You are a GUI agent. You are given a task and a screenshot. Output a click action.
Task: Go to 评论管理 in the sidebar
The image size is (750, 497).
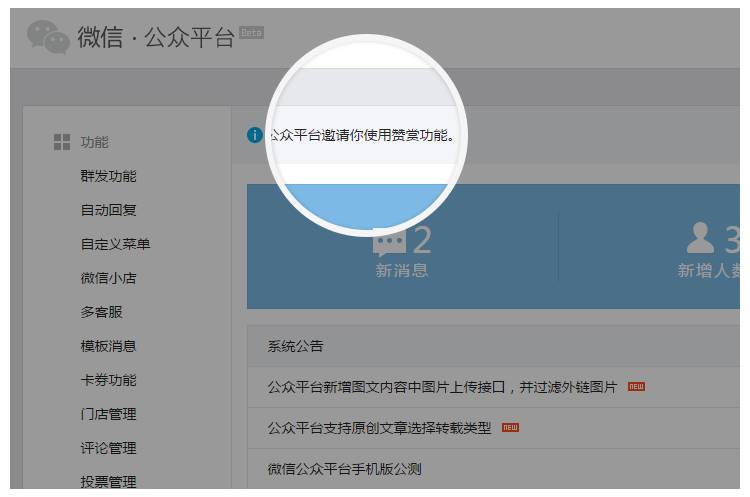[x=109, y=448]
